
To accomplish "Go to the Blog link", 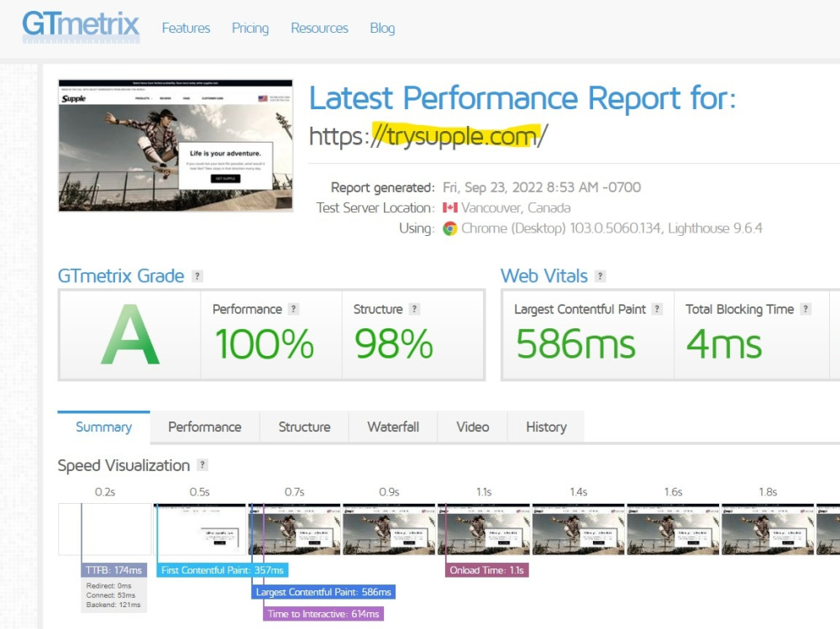I will (382, 28).
